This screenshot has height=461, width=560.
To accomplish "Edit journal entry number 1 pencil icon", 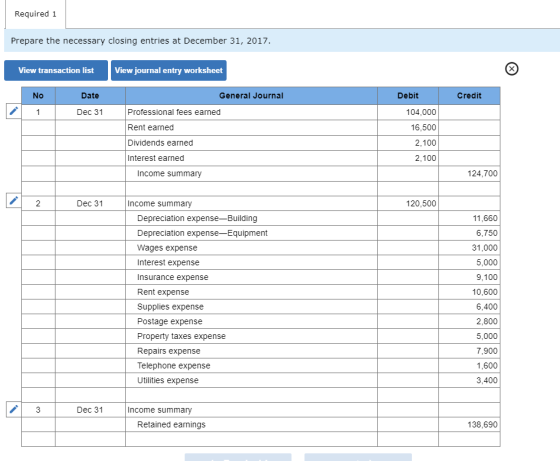I will 14,111.
